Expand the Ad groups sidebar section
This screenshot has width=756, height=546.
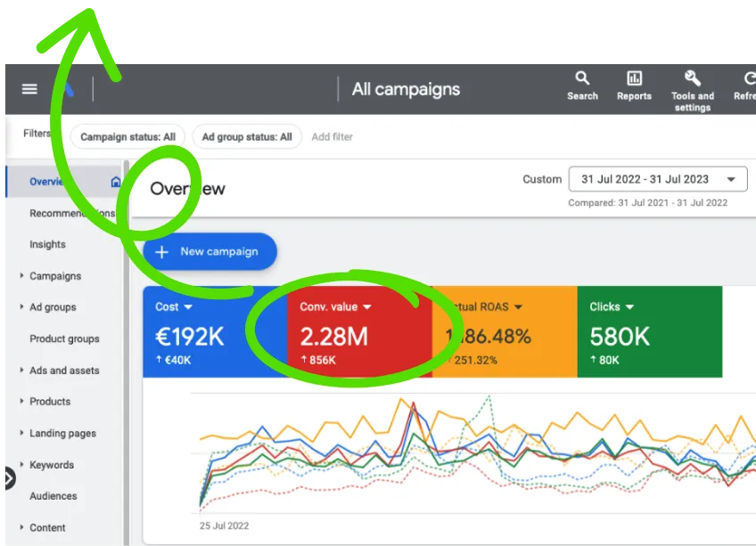(21, 307)
